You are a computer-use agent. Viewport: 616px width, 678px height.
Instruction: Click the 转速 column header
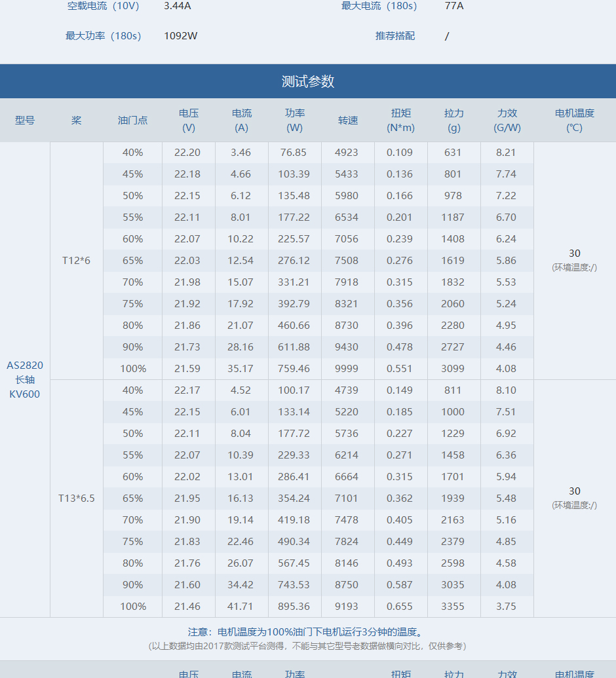pyautogui.click(x=348, y=121)
